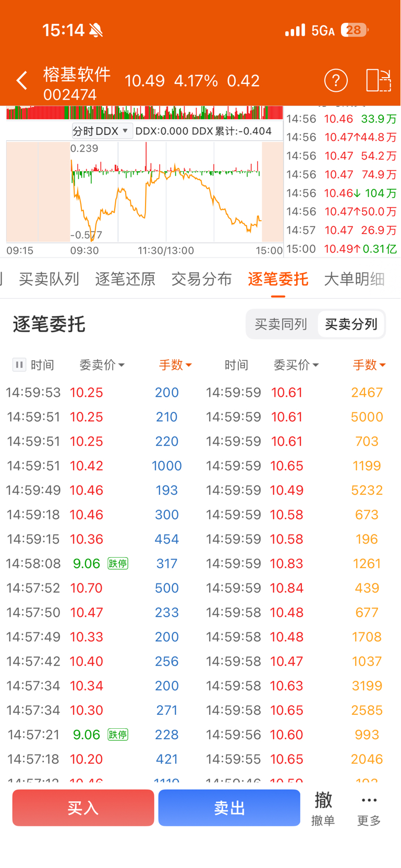401x868 pixels.
Task: Tap sell order at 14:59:15 price 10.36
Action: 100,539
